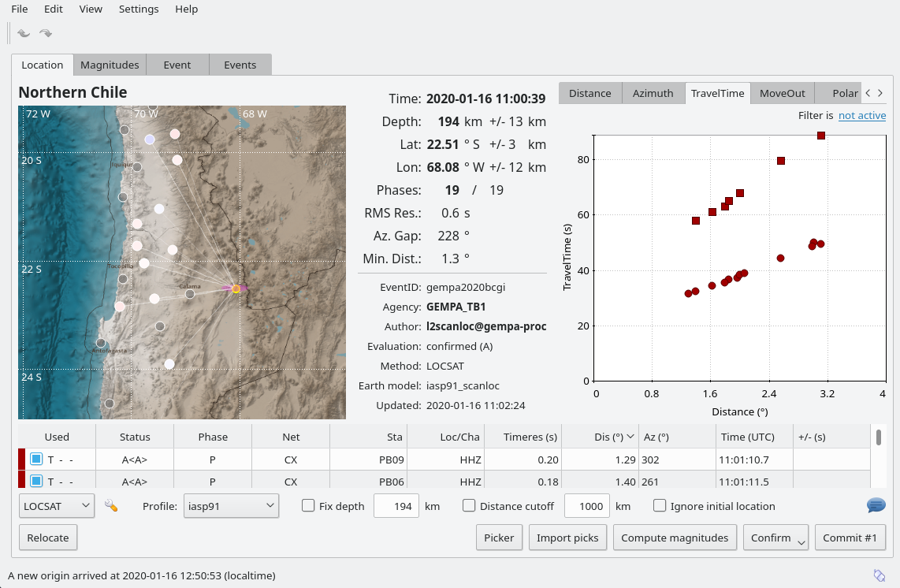Check Ignore initial location option

tap(660, 506)
